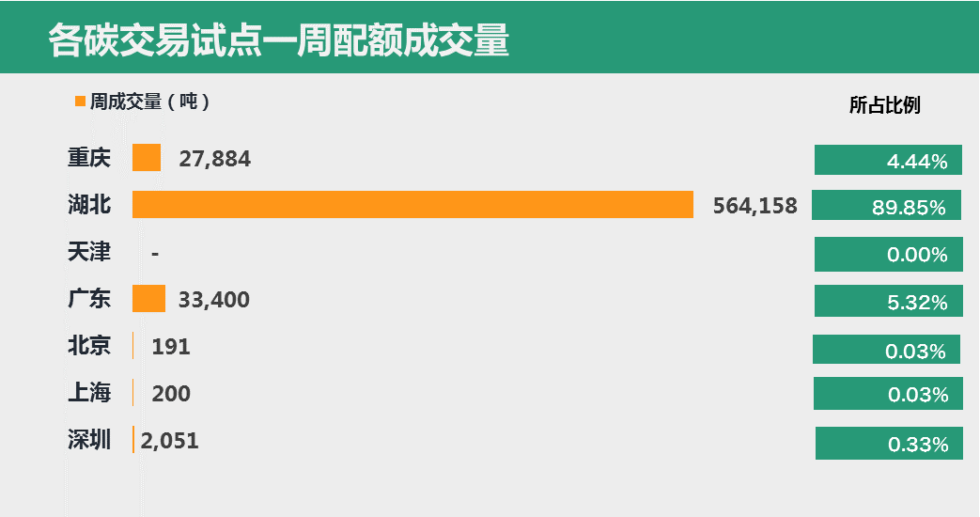The height and width of the screenshot is (517, 980).
Task: Click the 0.00% green box
Action: [x=888, y=254]
